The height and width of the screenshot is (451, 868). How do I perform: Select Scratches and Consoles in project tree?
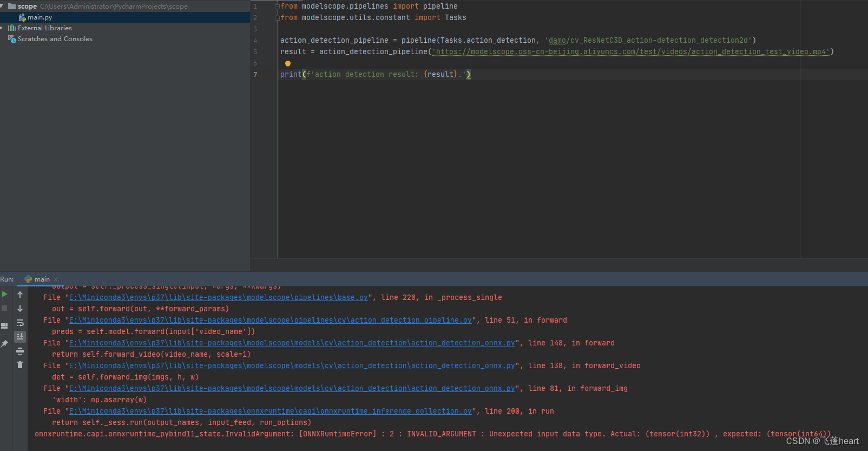point(55,39)
